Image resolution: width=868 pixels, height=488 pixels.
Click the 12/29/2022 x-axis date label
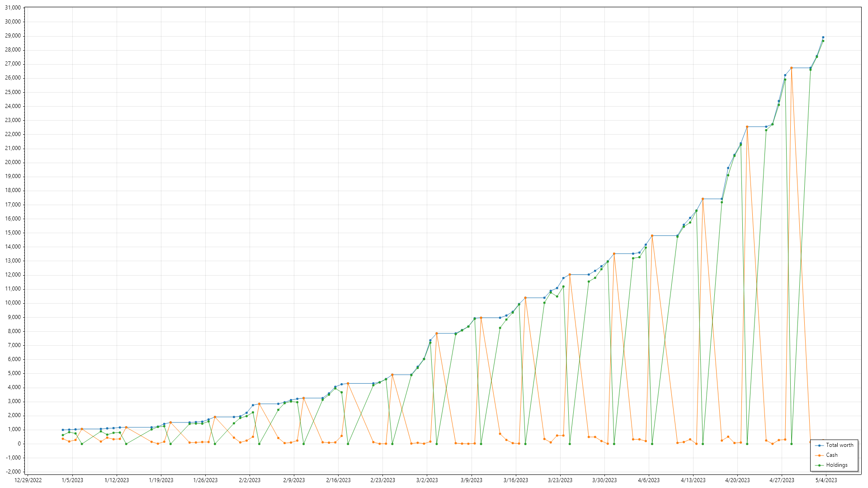(28, 480)
